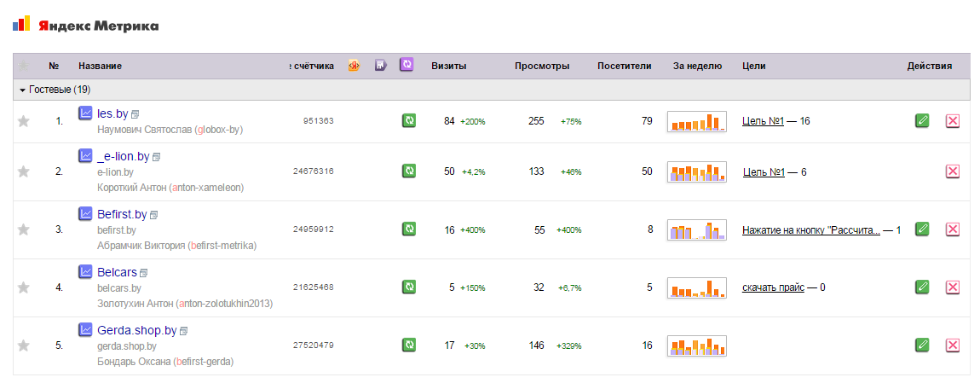
Task: Mark Gerda.shop.by as favorite with star
Action: (24, 345)
